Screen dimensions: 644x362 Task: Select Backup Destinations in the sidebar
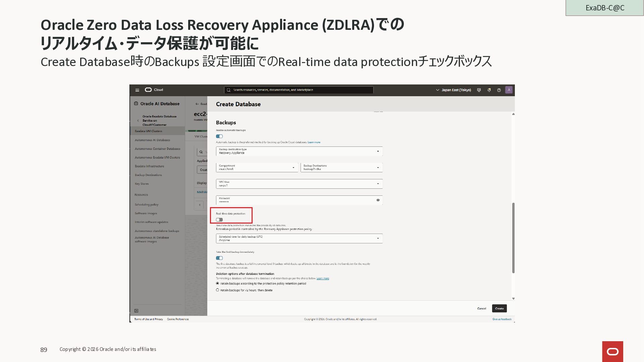(148, 175)
